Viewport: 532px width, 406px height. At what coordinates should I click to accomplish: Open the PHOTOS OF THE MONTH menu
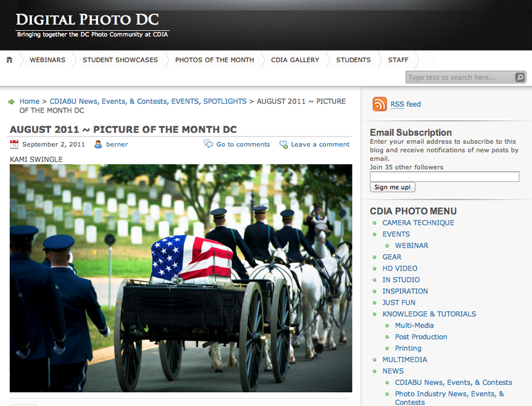coord(215,60)
